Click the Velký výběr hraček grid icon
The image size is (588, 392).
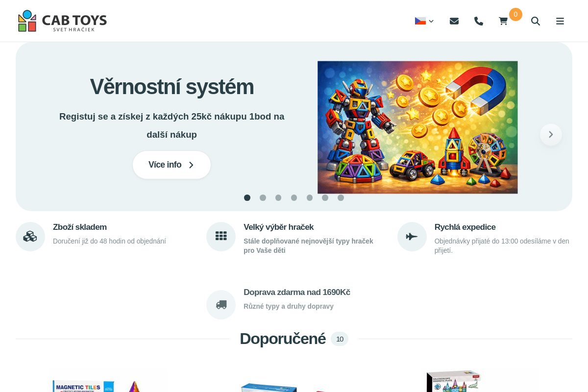(221, 236)
